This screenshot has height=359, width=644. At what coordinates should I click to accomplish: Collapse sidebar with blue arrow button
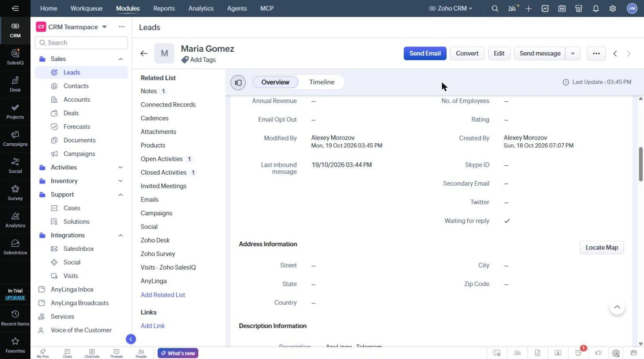(131, 339)
